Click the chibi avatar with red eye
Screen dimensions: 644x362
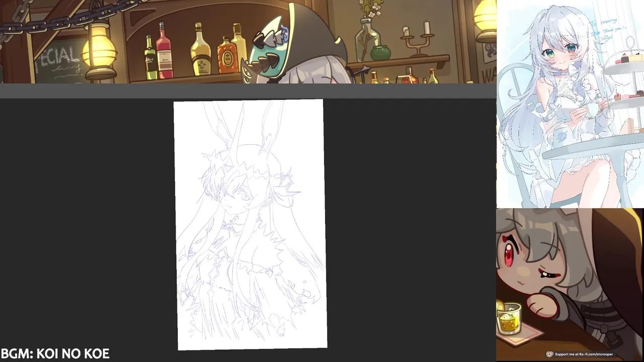pyautogui.click(x=570, y=285)
